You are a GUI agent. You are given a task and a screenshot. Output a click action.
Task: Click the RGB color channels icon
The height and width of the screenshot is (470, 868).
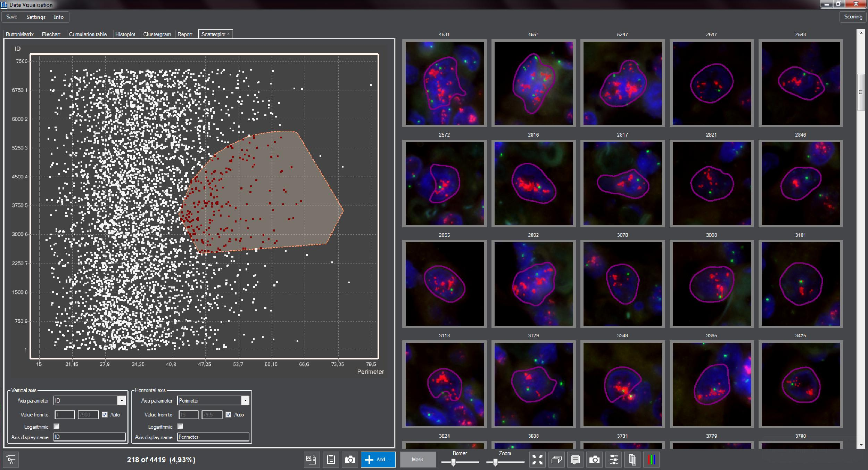click(651, 460)
